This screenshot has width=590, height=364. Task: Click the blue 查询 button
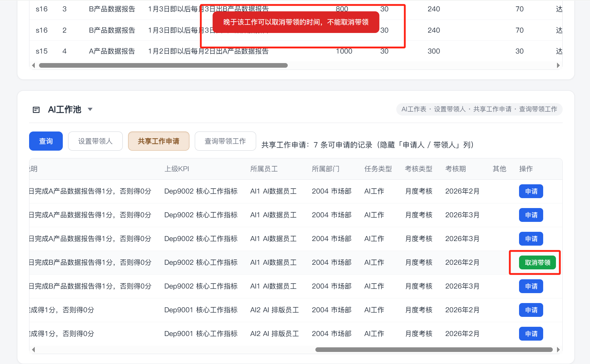46,141
